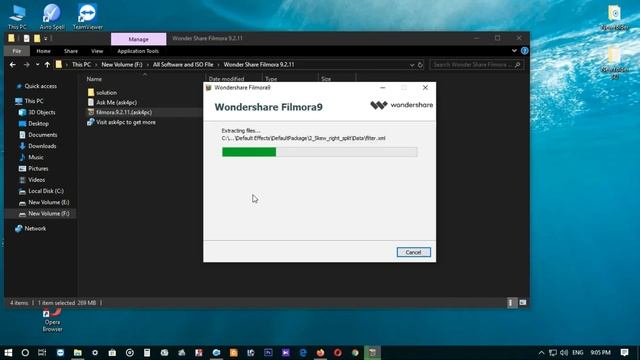640x360 pixels.
Task: Open Network in navigation pane
Action: (35, 229)
